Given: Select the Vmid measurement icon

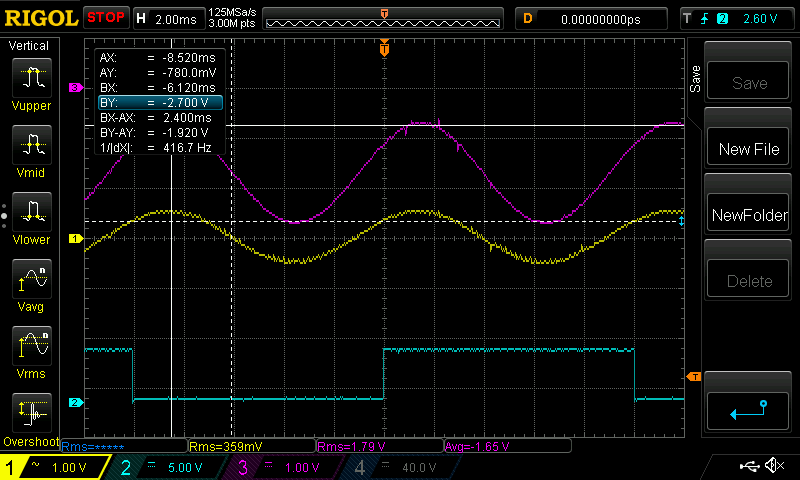Looking at the screenshot, I should tap(32, 144).
